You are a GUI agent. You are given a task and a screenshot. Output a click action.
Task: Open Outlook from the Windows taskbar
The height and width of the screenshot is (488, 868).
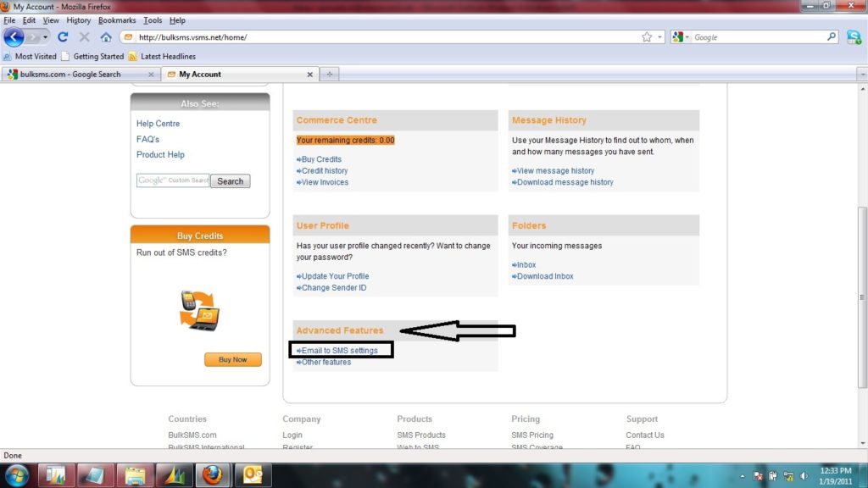[x=250, y=474]
